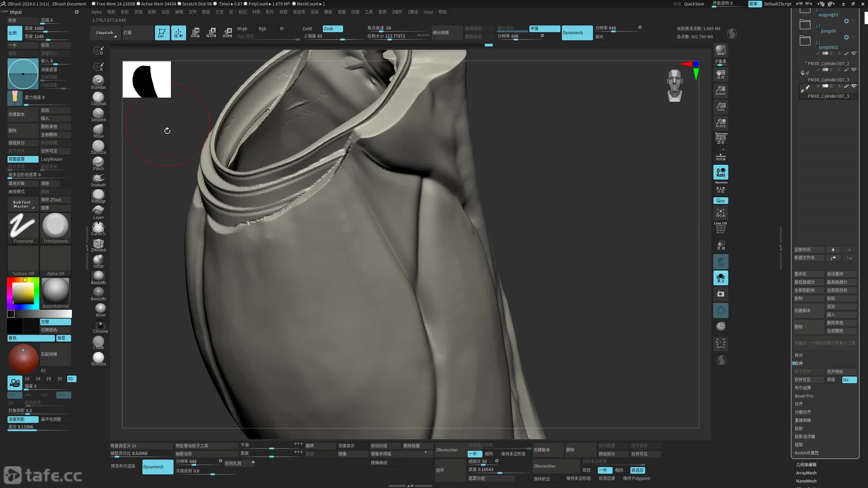Image resolution: width=868 pixels, height=488 pixels.
Task: Open the Alpha menu
Action: pyautogui.click(x=96, y=12)
